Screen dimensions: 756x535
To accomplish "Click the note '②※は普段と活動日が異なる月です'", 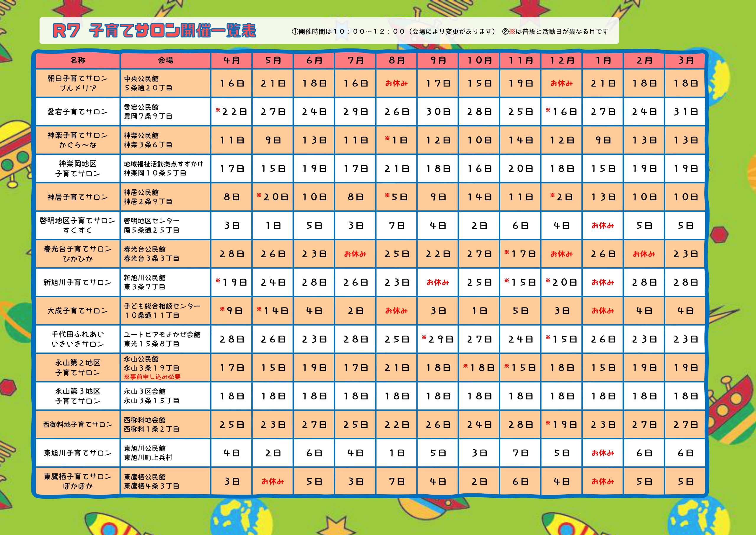I will (555, 32).
